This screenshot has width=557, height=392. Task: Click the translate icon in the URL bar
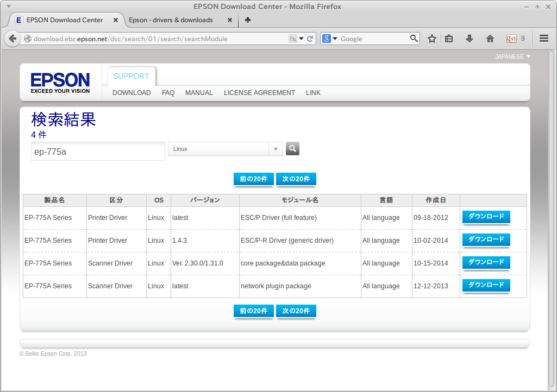click(x=293, y=39)
